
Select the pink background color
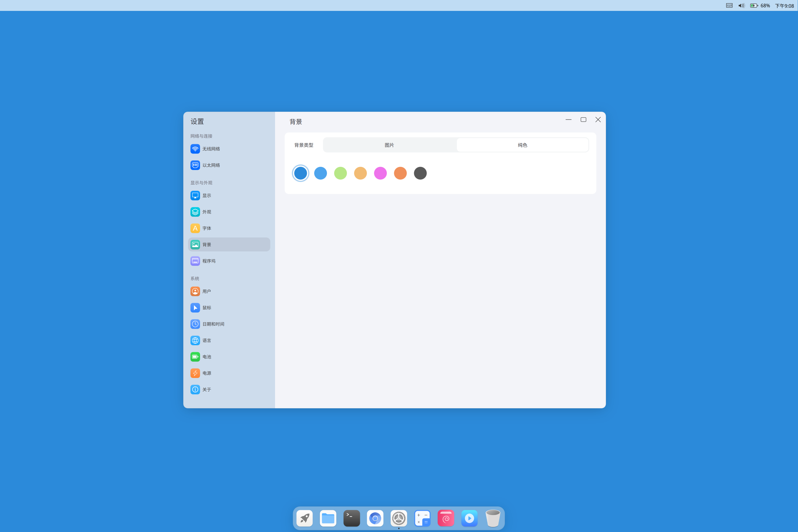click(380, 173)
